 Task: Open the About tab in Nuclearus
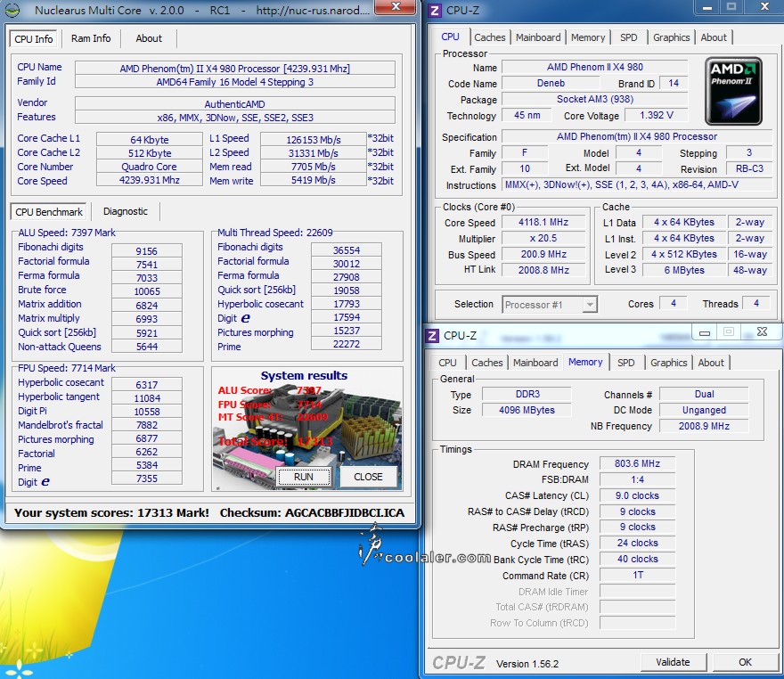tap(149, 38)
